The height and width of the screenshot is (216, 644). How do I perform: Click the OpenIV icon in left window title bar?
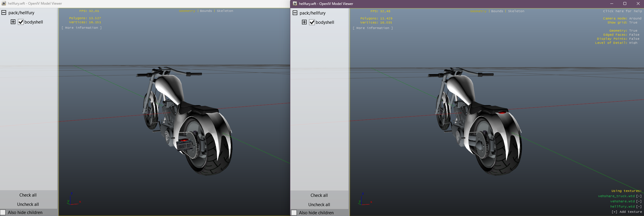(x=4, y=3)
